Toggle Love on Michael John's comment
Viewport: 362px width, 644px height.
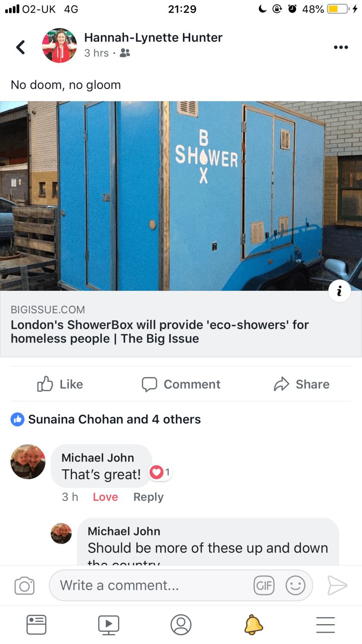[105, 497]
